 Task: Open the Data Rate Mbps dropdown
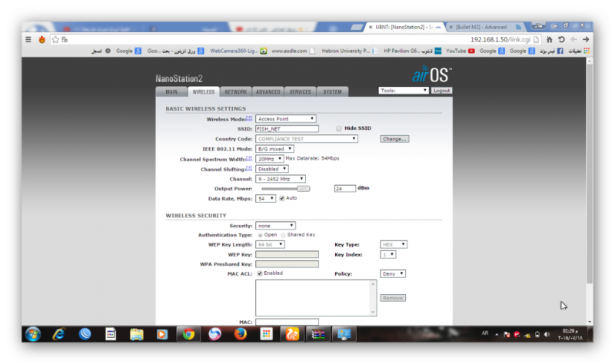click(265, 199)
